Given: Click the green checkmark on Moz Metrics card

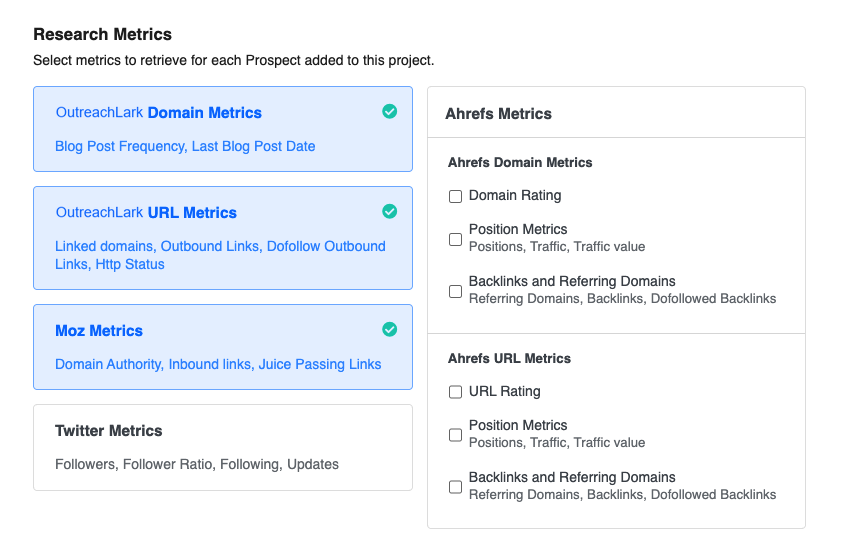Looking at the screenshot, I should coord(389,329).
